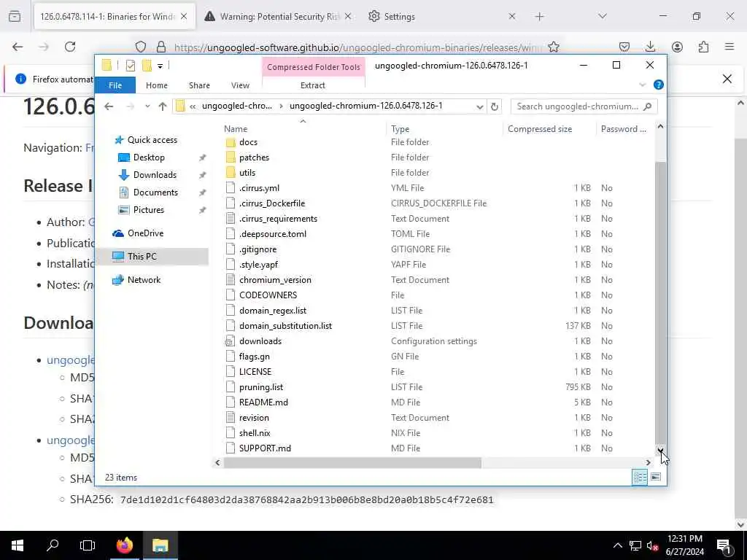Open taskbar search magnifier

53,545
